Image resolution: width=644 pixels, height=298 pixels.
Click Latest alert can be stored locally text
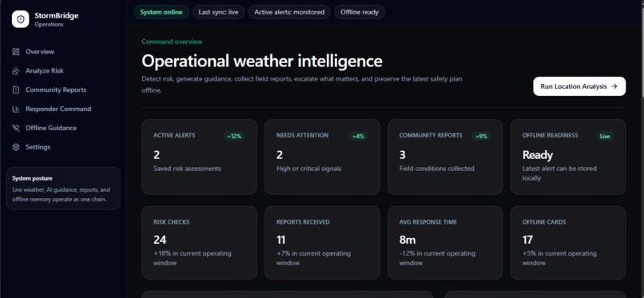(559, 173)
